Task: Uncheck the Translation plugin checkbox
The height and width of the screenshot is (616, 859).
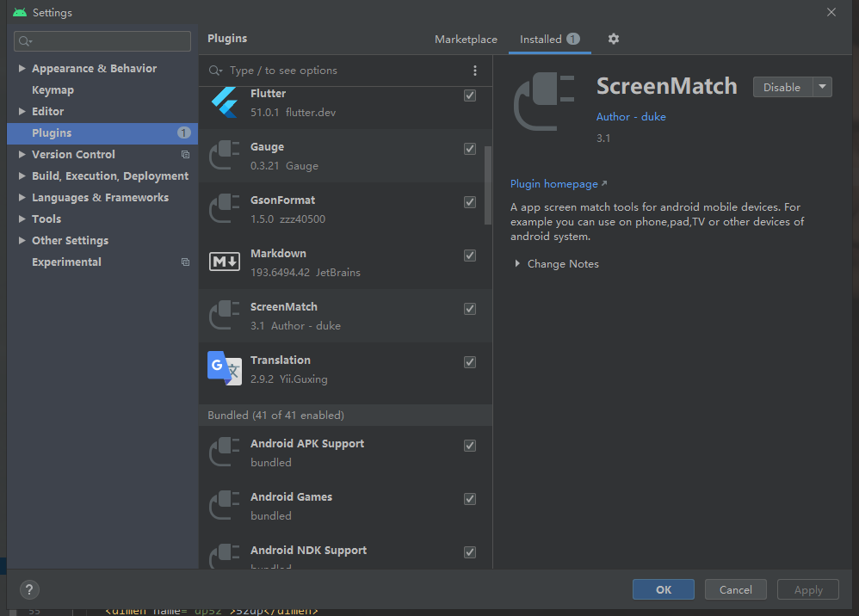Action: [x=470, y=362]
